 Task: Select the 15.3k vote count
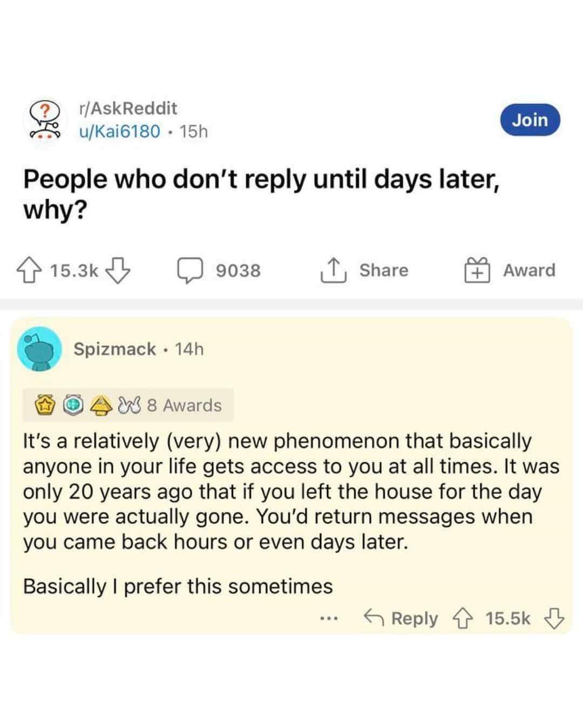pos(76,270)
